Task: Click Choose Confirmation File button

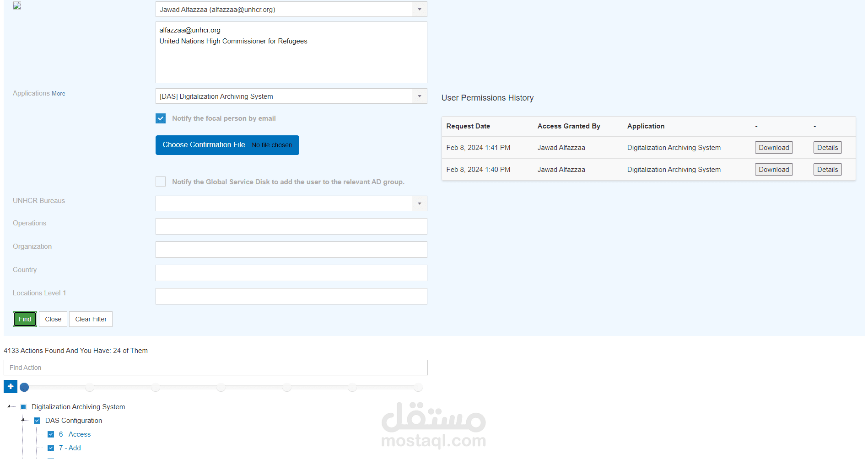Action: [227, 145]
